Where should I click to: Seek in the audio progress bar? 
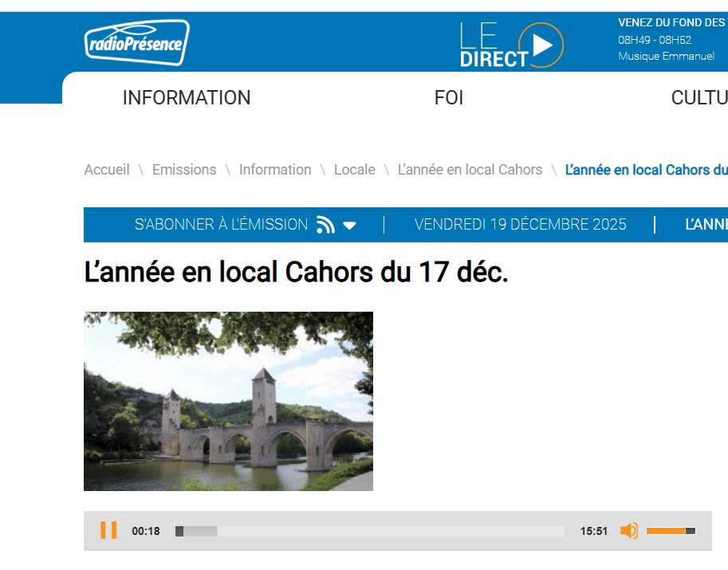(x=369, y=531)
